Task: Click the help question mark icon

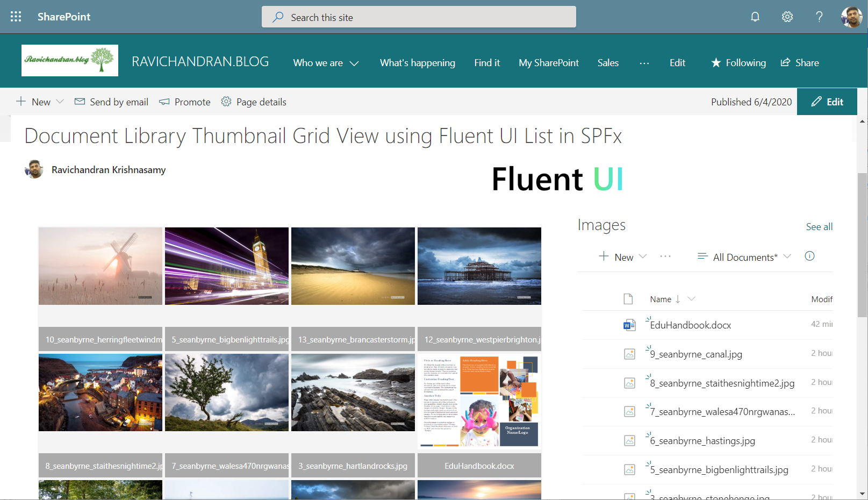Action: pyautogui.click(x=819, y=17)
